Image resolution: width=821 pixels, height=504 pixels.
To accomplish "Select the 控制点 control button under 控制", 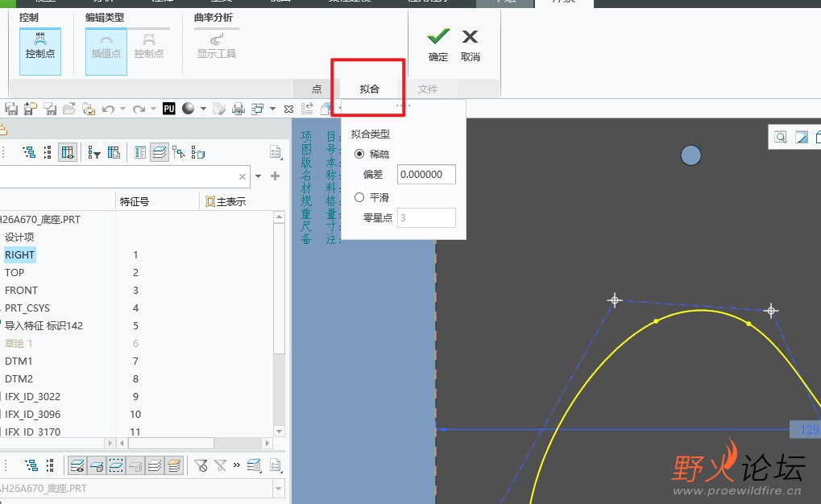I will tap(40, 52).
